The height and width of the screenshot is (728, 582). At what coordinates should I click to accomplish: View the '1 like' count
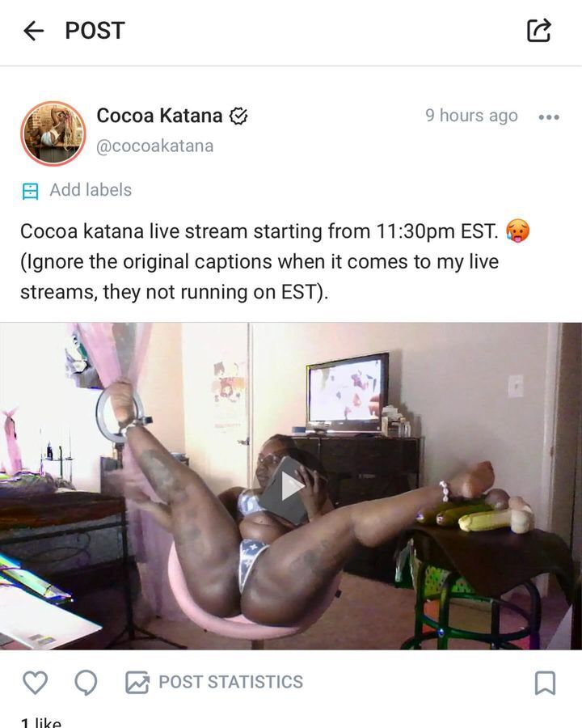click(x=41, y=722)
